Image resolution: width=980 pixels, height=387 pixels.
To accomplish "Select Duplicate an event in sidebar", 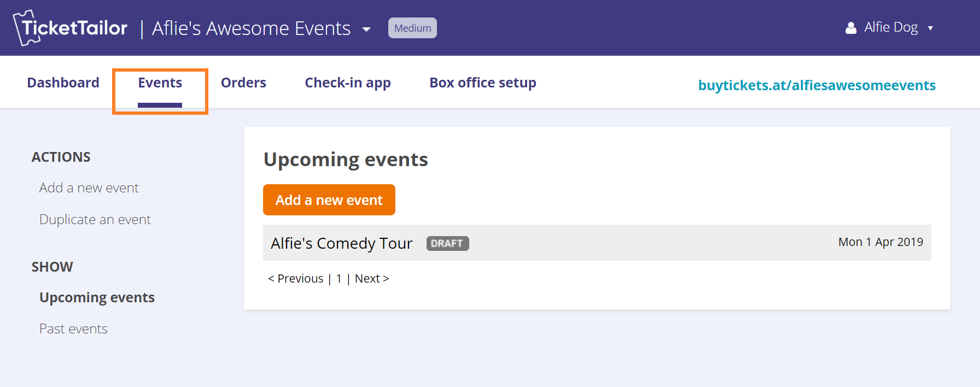I will click(x=95, y=220).
